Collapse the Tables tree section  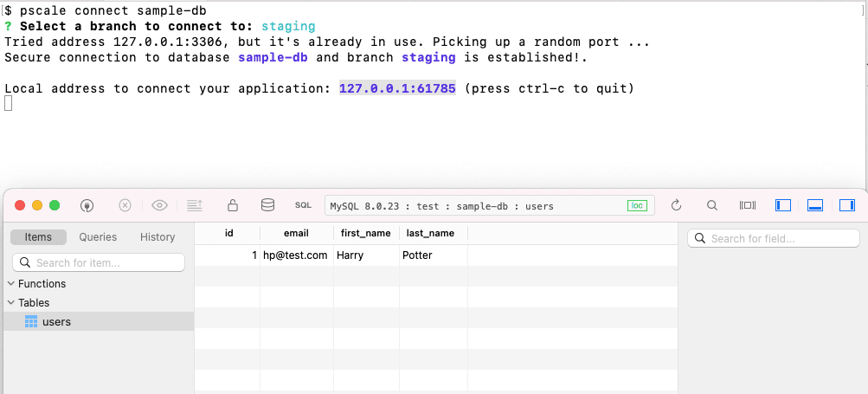coord(10,303)
